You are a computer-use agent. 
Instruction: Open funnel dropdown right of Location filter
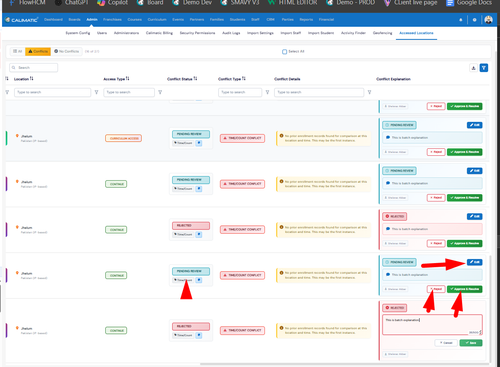tap(96, 92)
